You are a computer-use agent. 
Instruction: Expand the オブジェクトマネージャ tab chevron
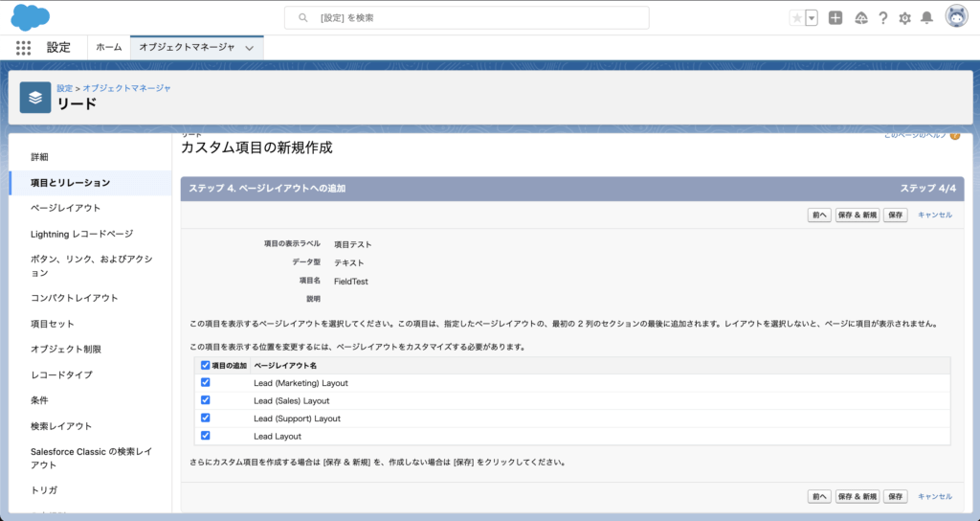250,48
